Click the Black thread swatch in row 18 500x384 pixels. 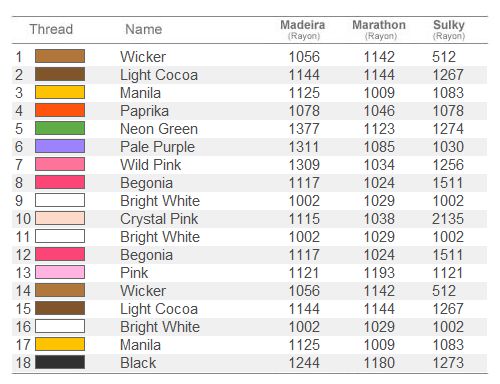[x=60, y=362]
